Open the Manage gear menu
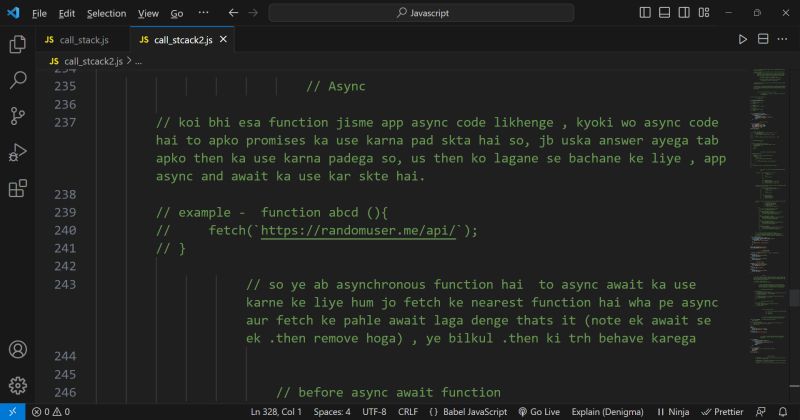 (x=17, y=386)
